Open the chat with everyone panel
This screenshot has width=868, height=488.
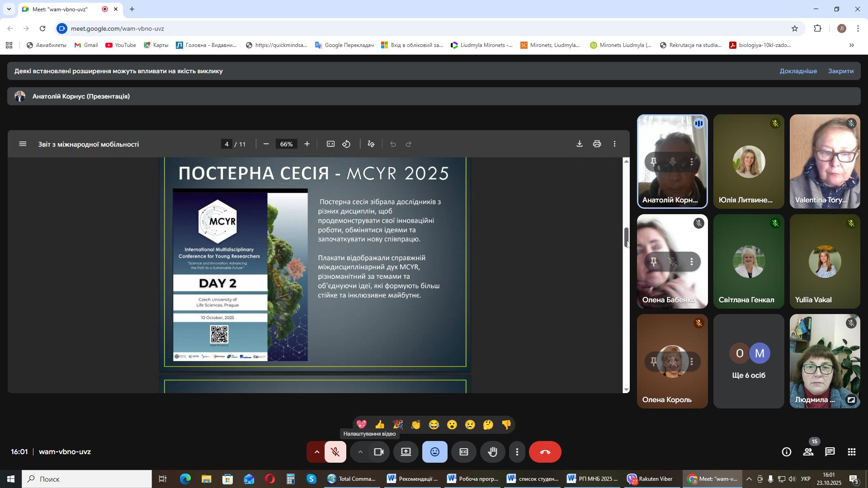830,452
